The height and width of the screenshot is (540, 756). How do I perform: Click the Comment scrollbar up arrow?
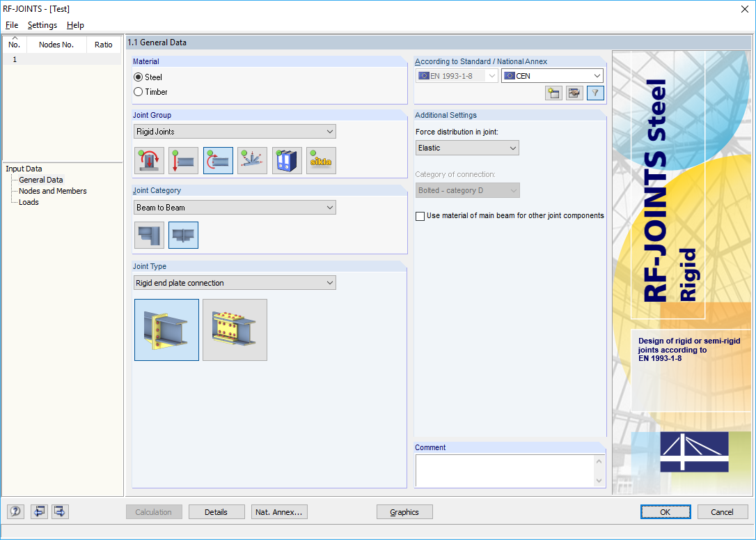coord(599,461)
